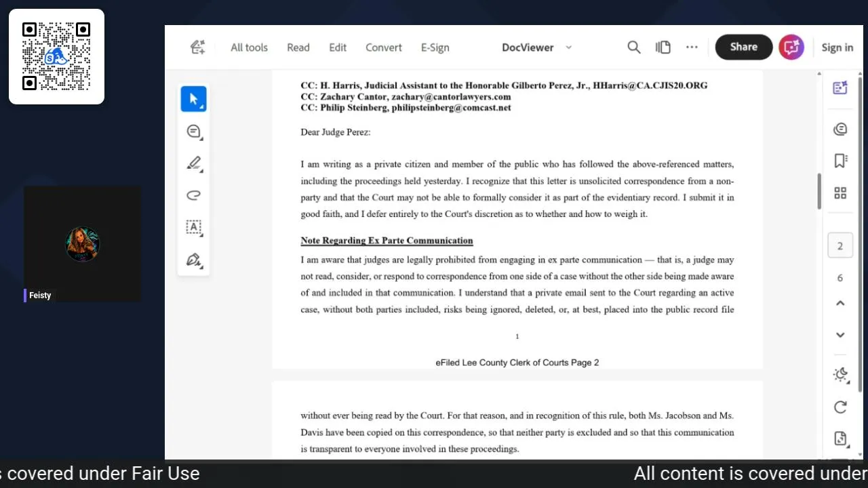The image size is (868, 488).
Task: Click 'eFiled Lee County Clerk of Courts Page 2'
Action: pyautogui.click(x=517, y=363)
